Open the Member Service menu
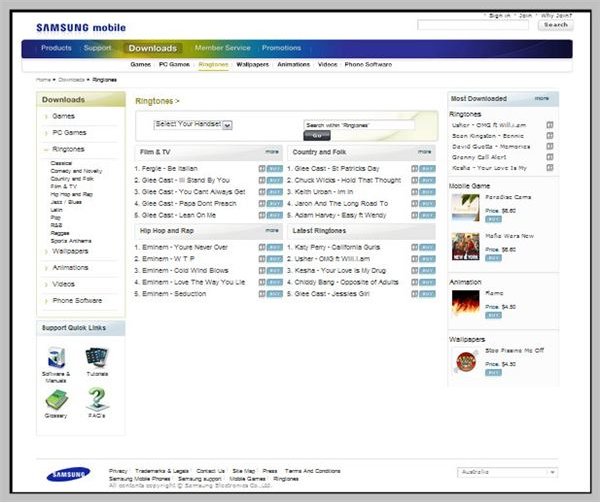The width and height of the screenshot is (600, 503). click(x=222, y=48)
